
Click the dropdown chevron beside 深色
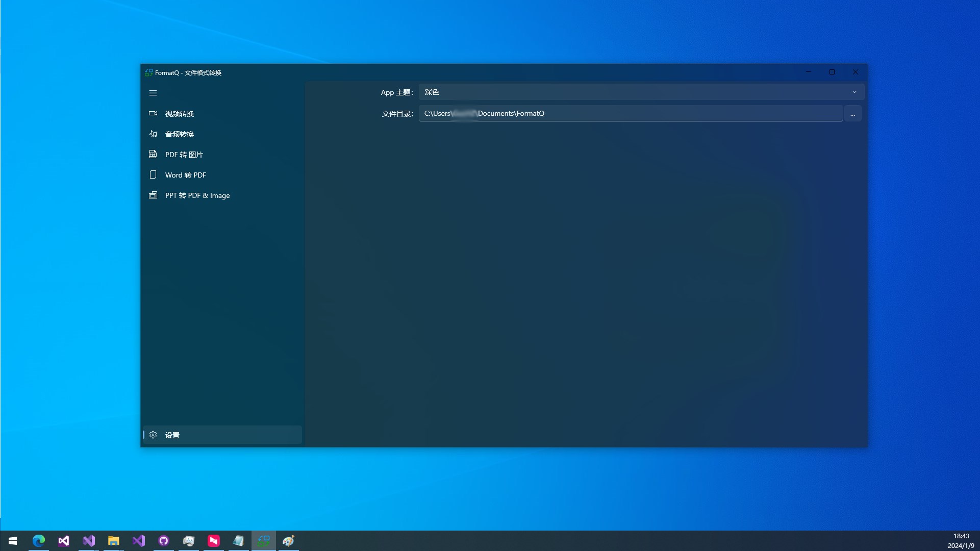pos(854,92)
